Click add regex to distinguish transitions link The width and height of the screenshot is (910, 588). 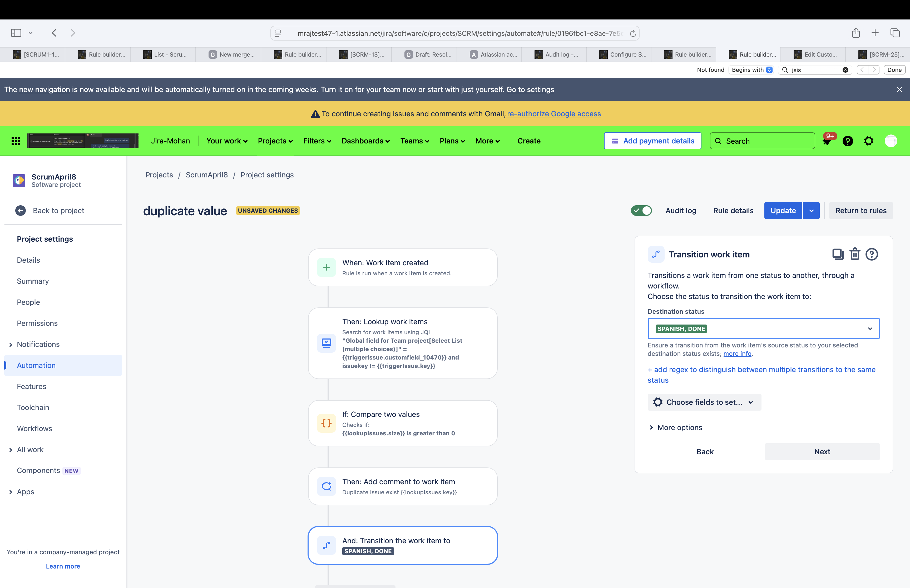(761, 375)
